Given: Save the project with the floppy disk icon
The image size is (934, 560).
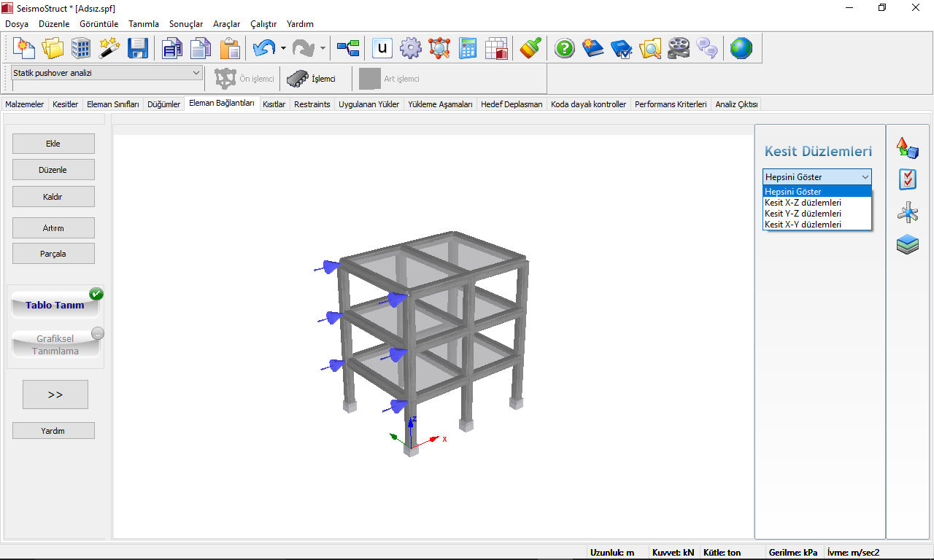Looking at the screenshot, I should (x=138, y=49).
